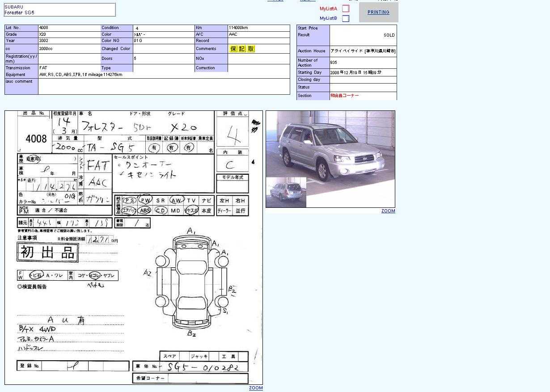Select the Section value 初出品コーナー
Viewport: 550px width, 392px height.
click(x=344, y=96)
